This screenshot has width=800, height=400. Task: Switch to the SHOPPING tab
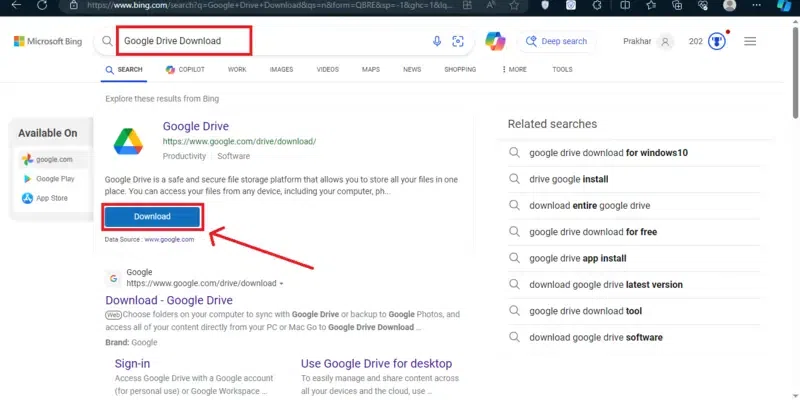pos(460,70)
